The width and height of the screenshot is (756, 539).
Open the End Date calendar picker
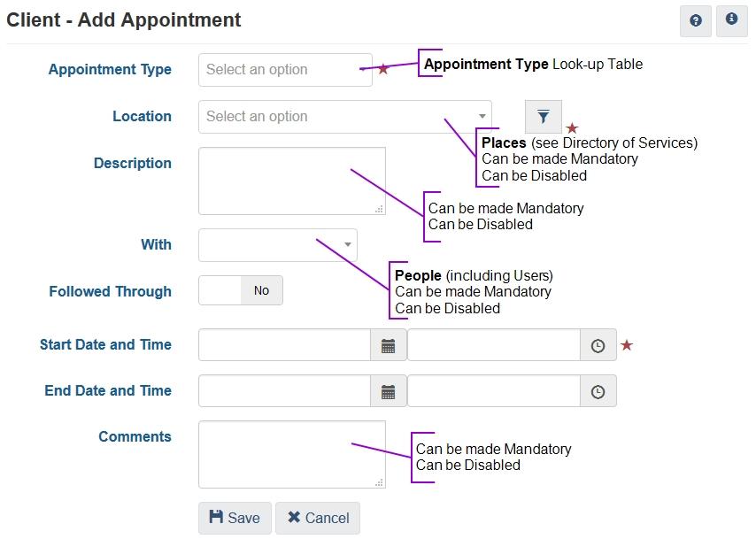(388, 391)
